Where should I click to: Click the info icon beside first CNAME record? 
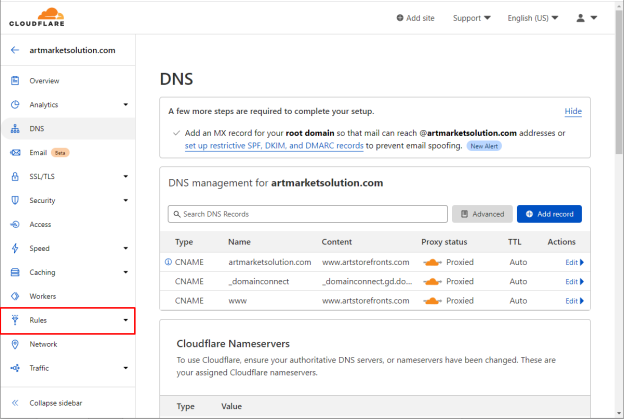pos(168,262)
